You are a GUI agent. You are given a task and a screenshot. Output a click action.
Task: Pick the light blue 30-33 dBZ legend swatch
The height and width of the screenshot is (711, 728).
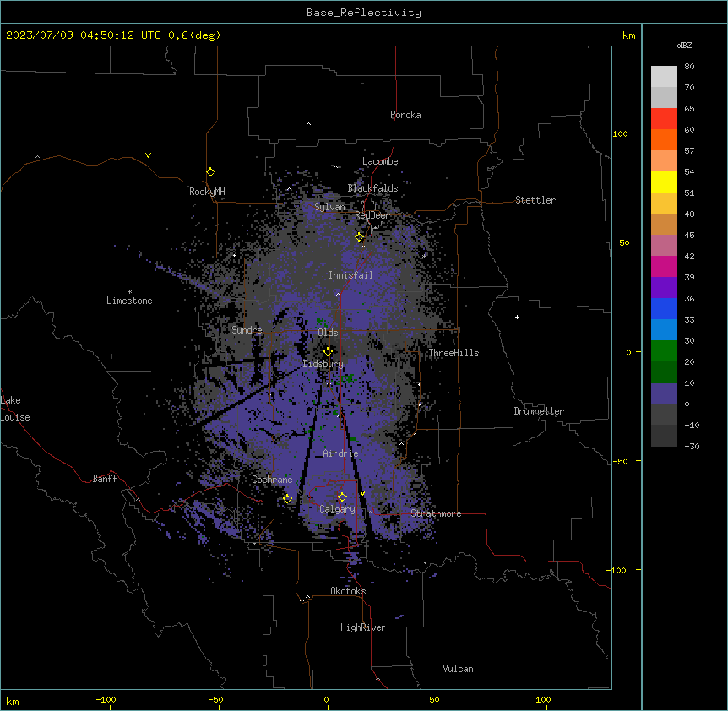pyautogui.click(x=664, y=330)
